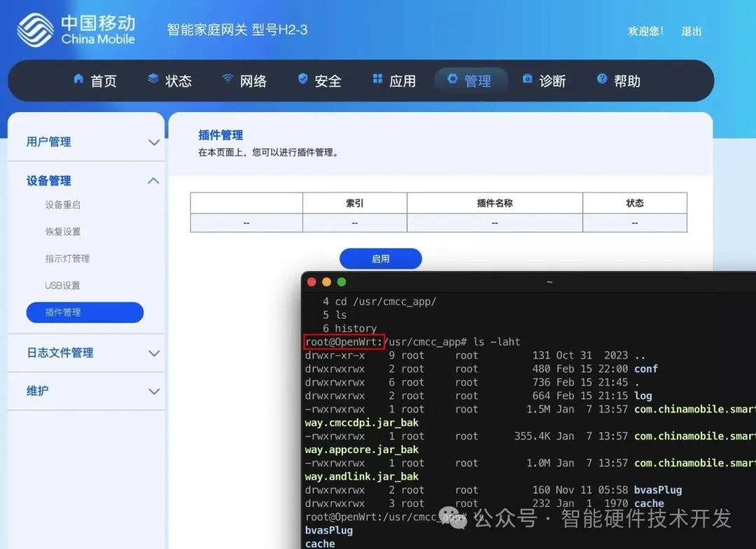Click the question mark icon beside 帮助
The image size is (756, 549).
[x=602, y=79]
